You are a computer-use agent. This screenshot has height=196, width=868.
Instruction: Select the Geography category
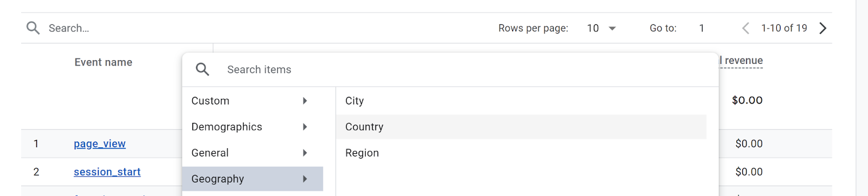click(253, 179)
